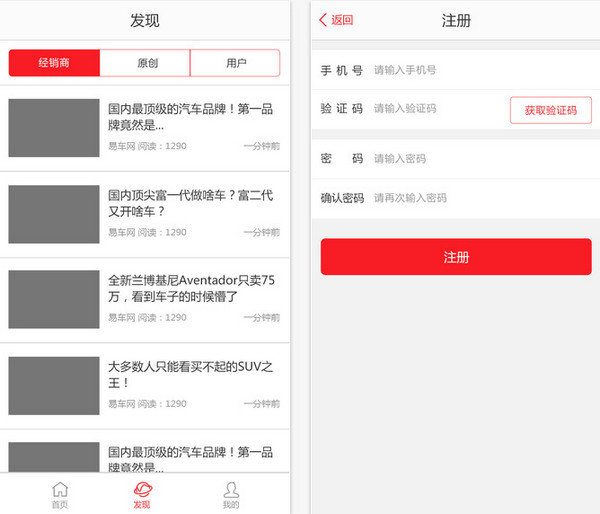
Task: Open thumbnail of 大多数人只能看买不起的SUV之王 article
Action: pos(54,386)
